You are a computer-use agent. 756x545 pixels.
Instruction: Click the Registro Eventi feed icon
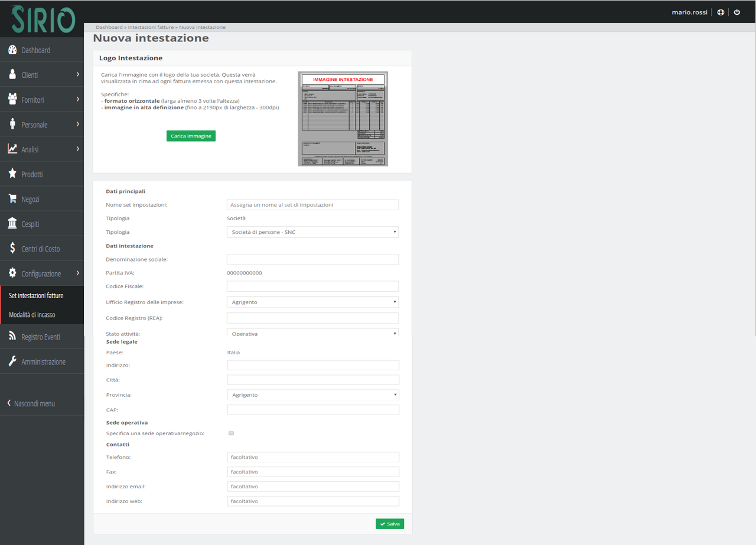coord(12,336)
